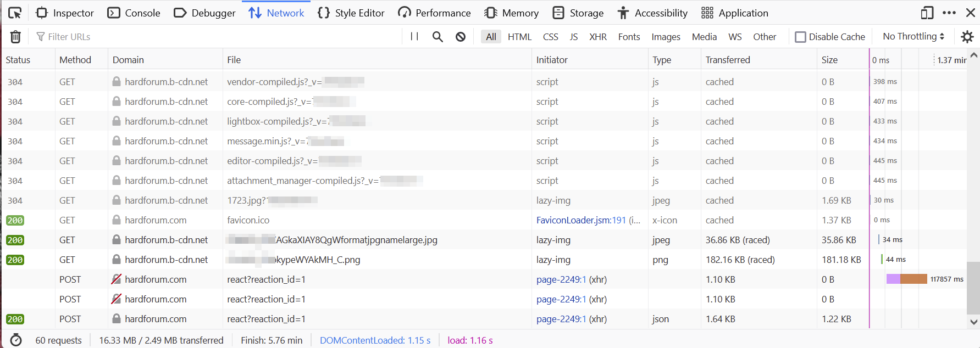Start performance analysis stopwatch icon

(16, 340)
